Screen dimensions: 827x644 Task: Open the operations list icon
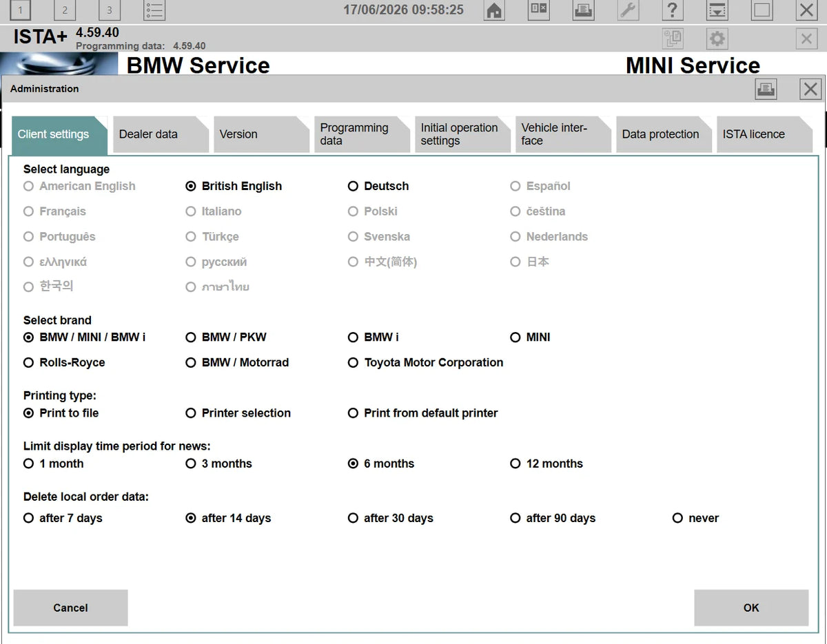(154, 10)
